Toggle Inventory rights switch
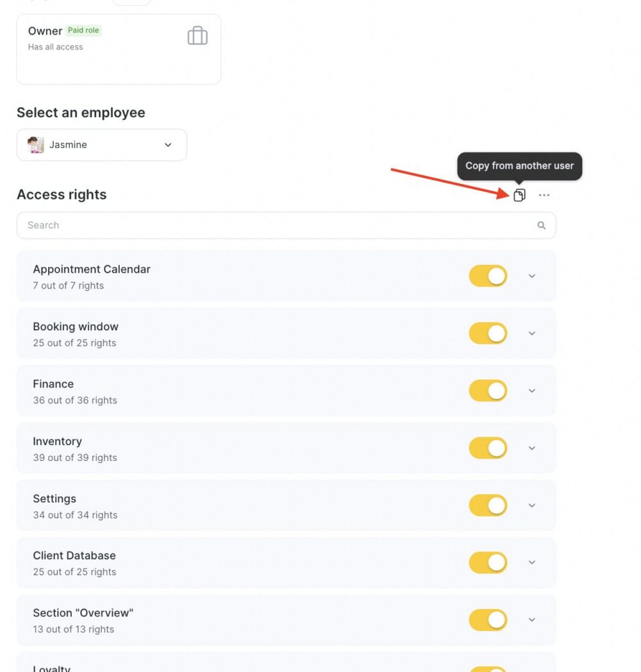The height and width of the screenshot is (672, 641). [x=488, y=448]
